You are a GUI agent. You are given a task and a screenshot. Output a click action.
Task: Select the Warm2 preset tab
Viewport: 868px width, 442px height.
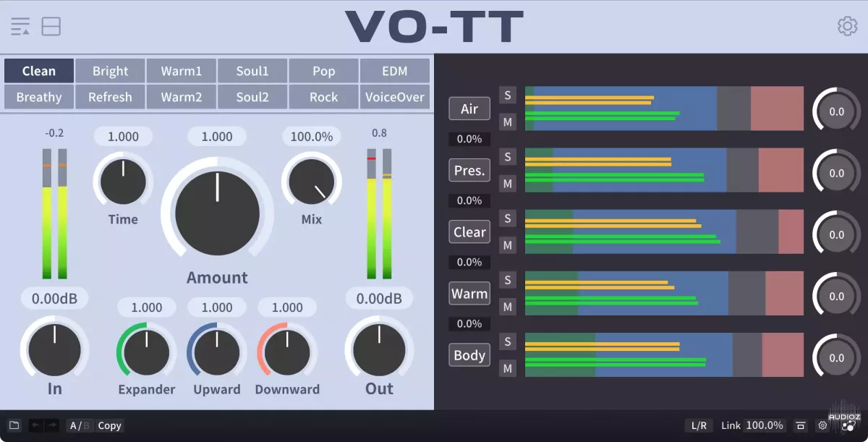click(182, 97)
